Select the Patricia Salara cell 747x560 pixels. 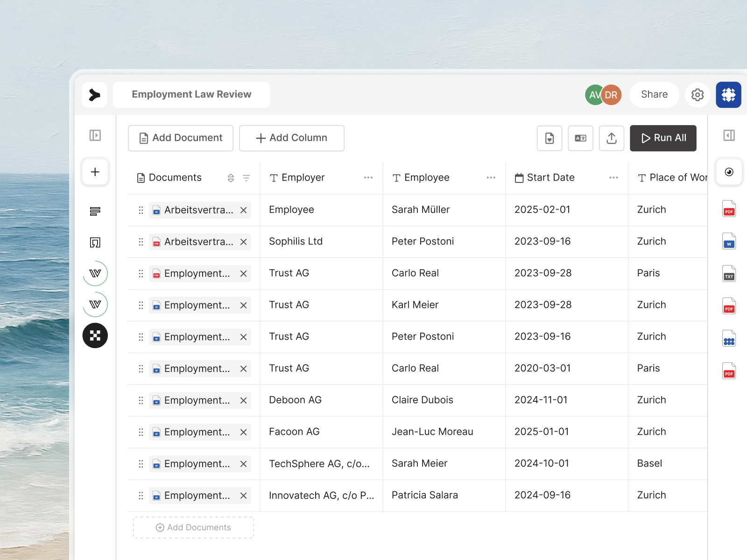coord(444,496)
